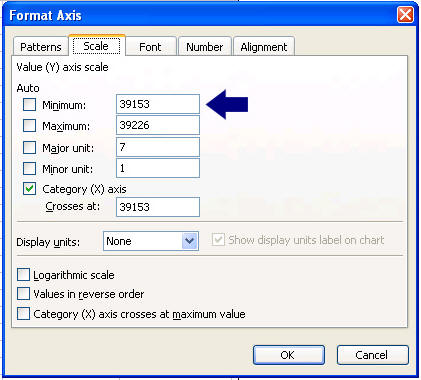421x380 pixels.
Task: Close the Format Axis dialog
Action: pyautogui.click(x=405, y=15)
